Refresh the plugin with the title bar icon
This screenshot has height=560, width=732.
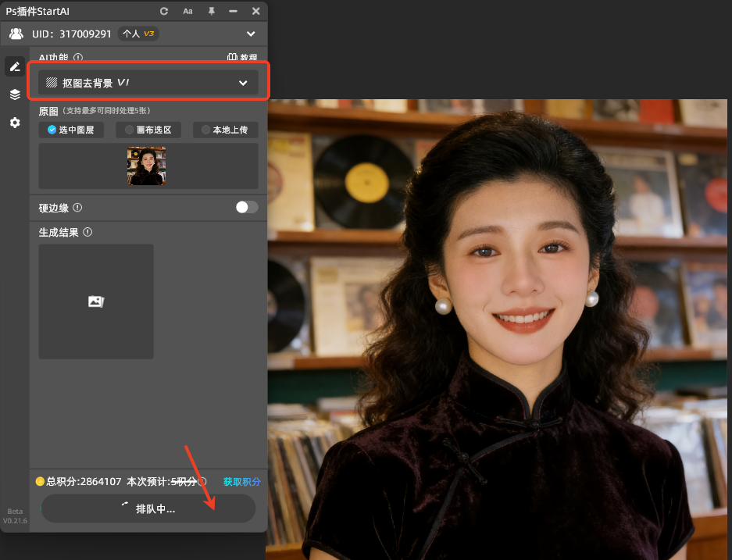165,11
